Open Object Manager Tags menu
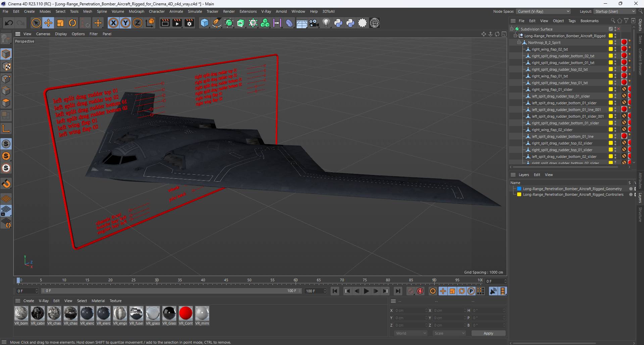Screen dimensions: 644x345 [572, 21]
